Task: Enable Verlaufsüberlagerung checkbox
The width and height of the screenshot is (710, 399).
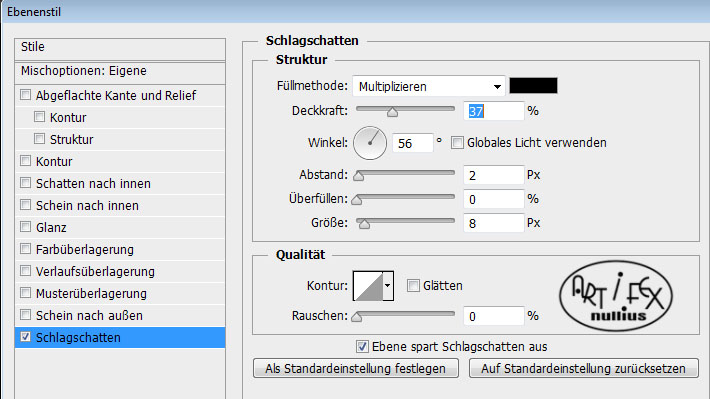Action: coord(26,271)
